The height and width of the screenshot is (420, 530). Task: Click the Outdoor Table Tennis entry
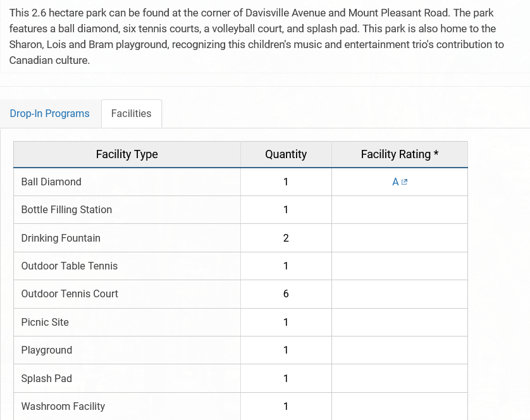pos(69,266)
